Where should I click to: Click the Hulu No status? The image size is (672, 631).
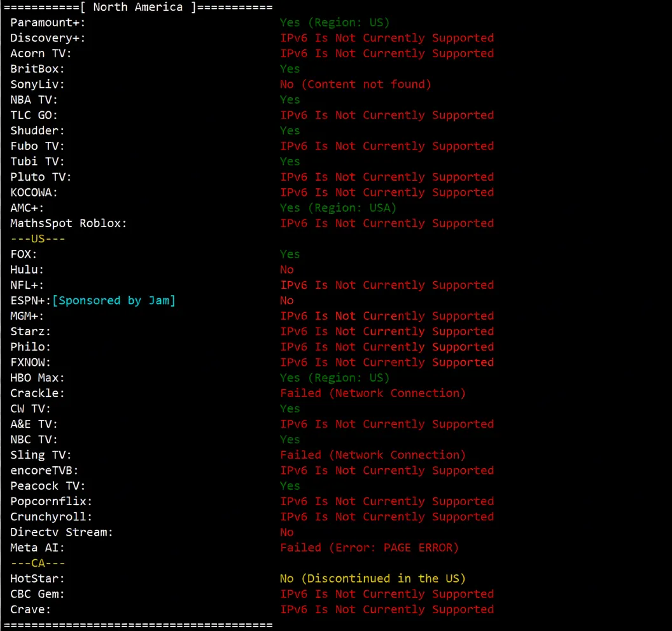[286, 269]
